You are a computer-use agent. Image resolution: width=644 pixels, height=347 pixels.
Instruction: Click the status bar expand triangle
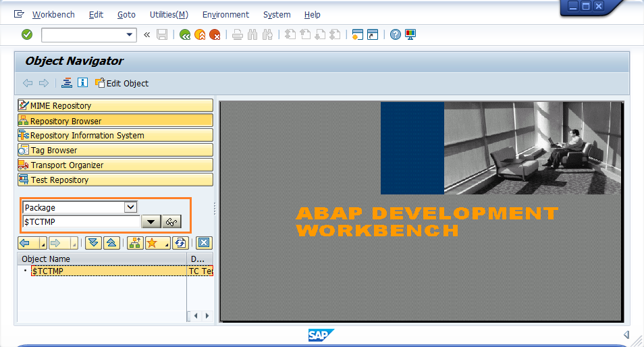(x=626, y=335)
